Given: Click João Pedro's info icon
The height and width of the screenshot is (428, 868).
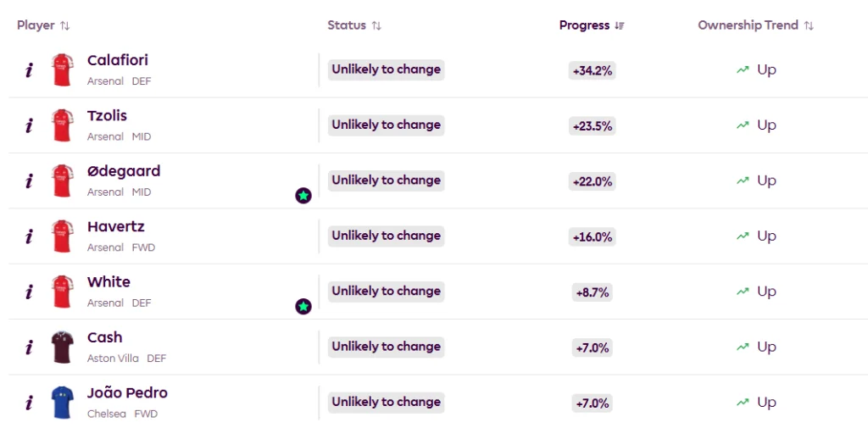Looking at the screenshot, I should (x=29, y=403).
